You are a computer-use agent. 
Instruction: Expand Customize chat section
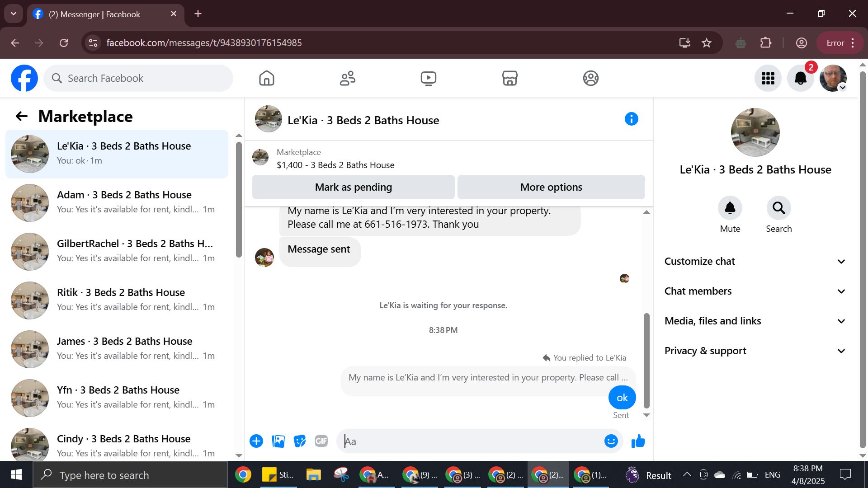[755, 261]
